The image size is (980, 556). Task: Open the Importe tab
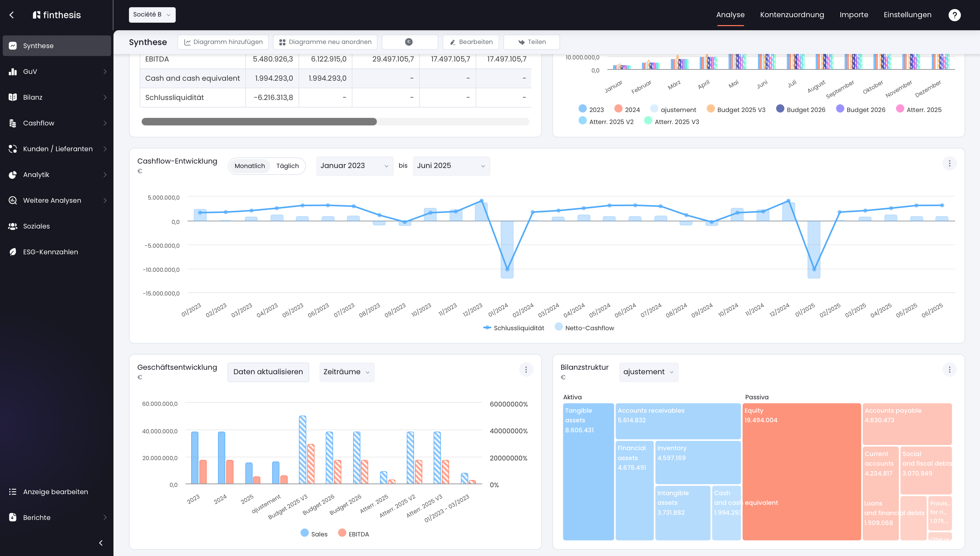853,15
